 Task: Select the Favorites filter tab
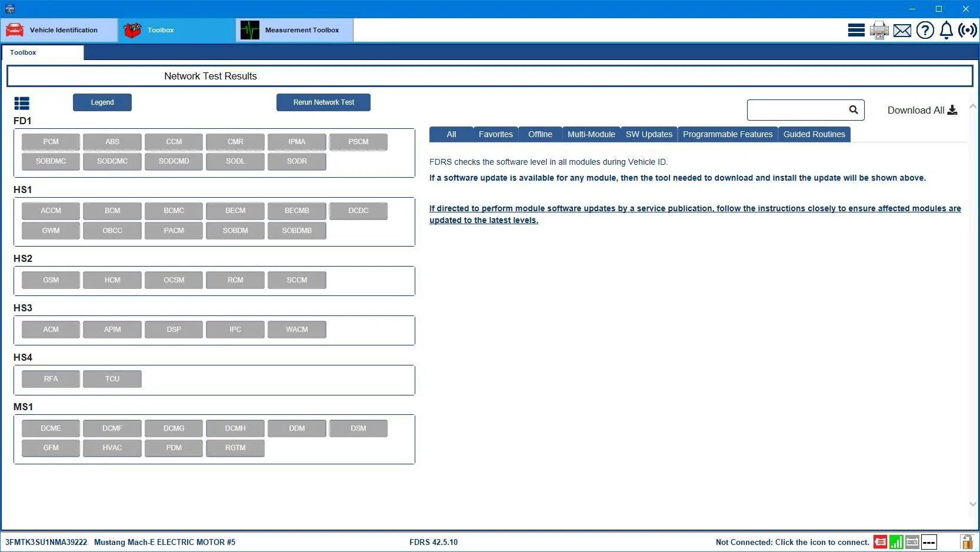(496, 134)
